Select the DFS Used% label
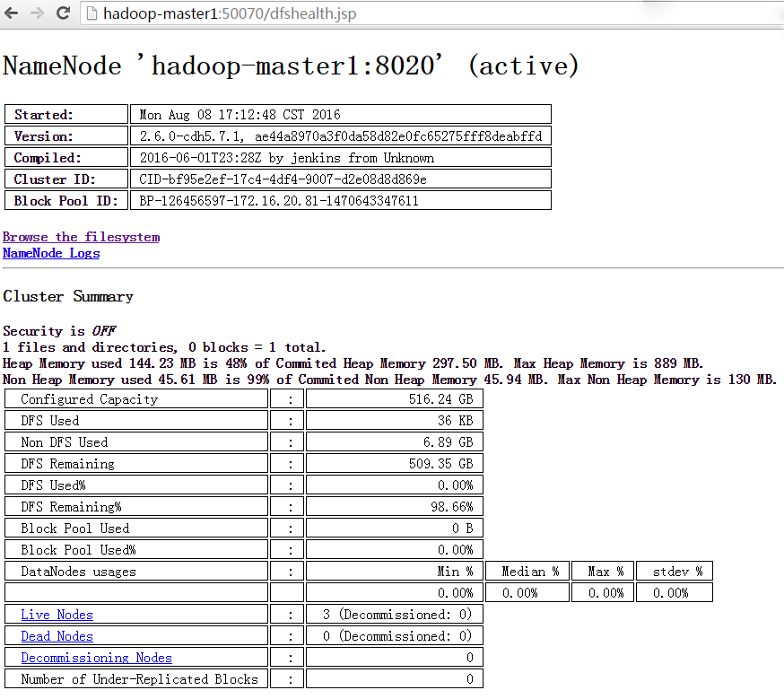Viewport: 784px width, 699px height. coord(54,485)
